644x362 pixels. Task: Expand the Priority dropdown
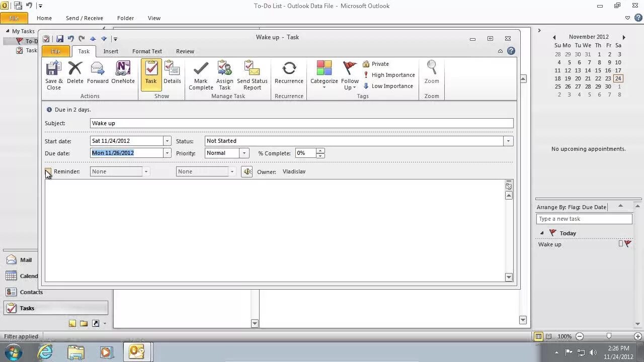click(244, 153)
